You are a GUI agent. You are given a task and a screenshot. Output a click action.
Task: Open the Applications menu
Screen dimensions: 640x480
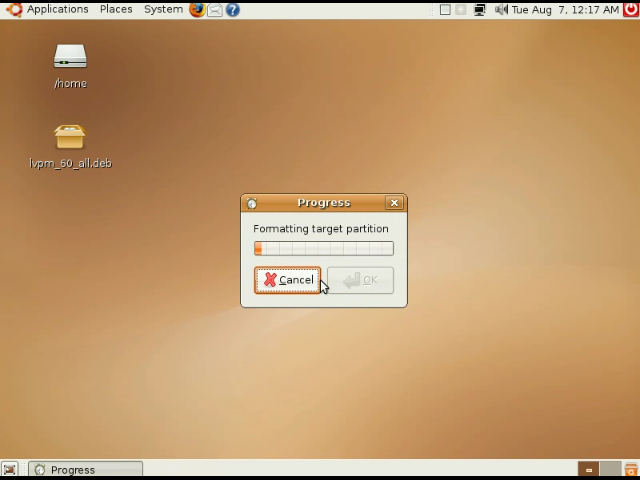point(58,9)
